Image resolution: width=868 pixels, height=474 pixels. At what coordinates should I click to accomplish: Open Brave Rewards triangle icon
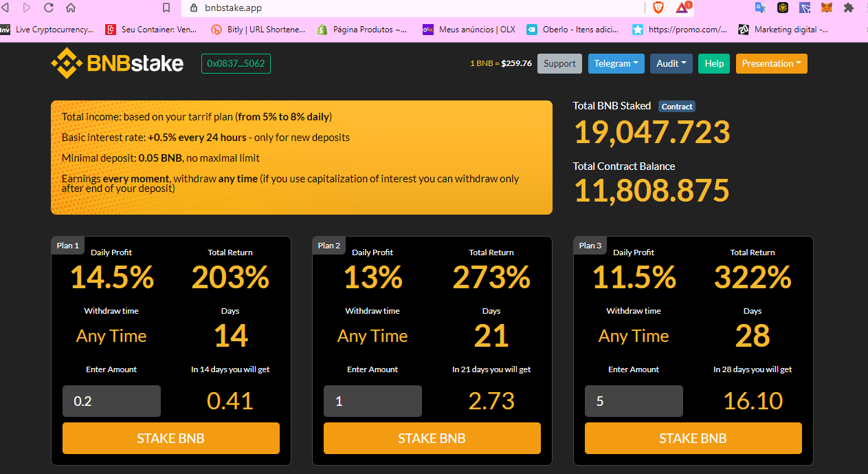click(x=682, y=8)
